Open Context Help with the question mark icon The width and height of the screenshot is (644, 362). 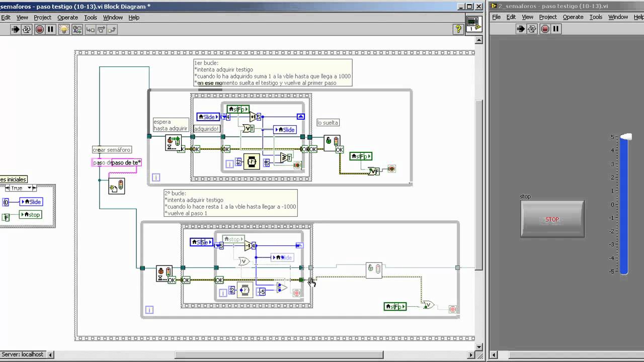(x=458, y=29)
